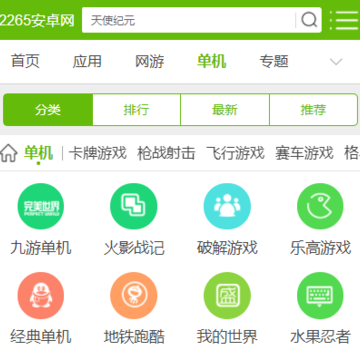
Task: Open the hamburger list menu icon
Action: (x=344, y=20)
